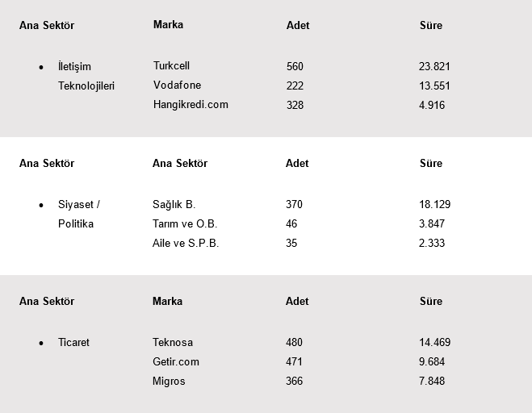Click Getir.com's count value 471
Screen dimensions: 532x413
(294, 362)
